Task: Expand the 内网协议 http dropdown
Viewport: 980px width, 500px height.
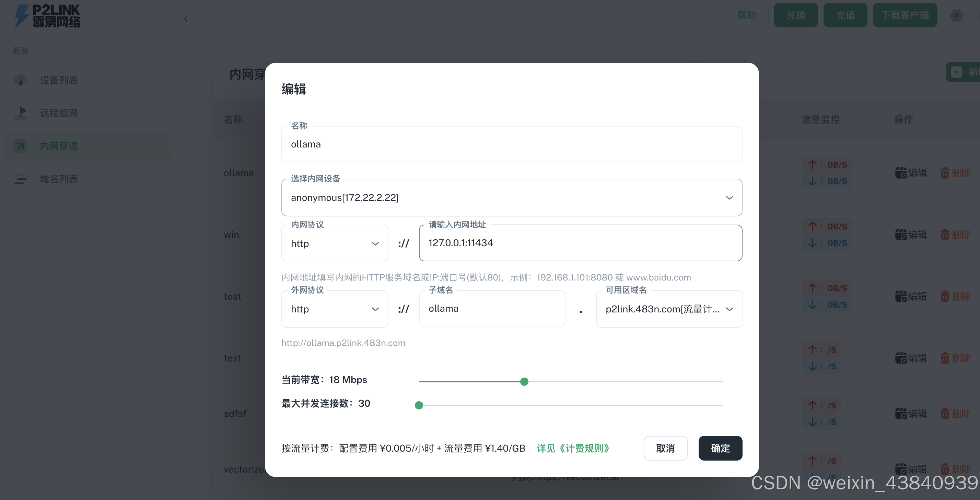Action: [335, 244]
